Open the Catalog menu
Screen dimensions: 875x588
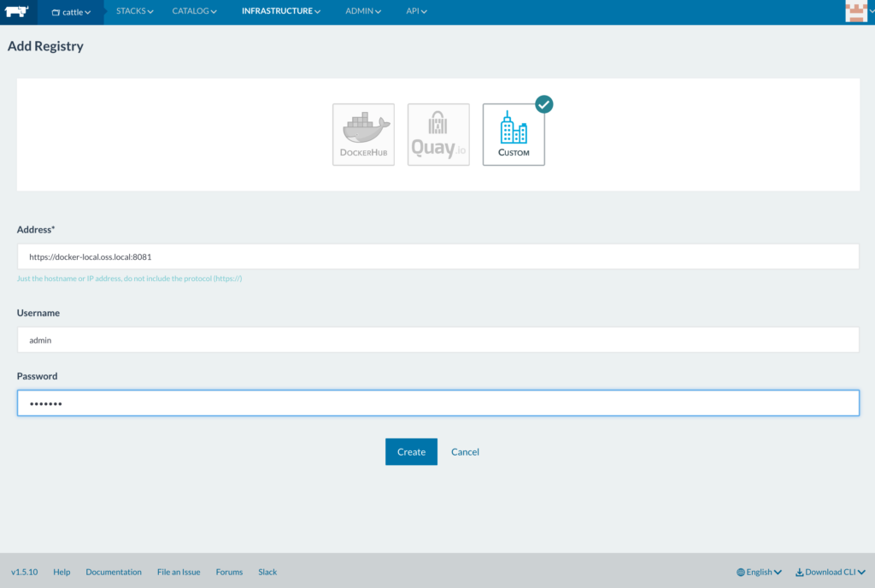click(x=194, y=11)
